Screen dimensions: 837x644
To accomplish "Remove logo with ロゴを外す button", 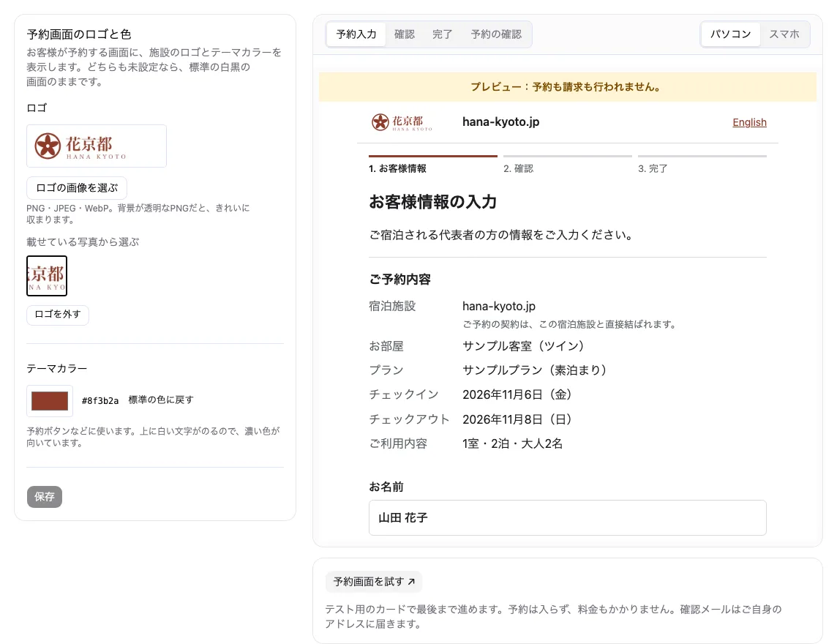I will tap(58, 315).
